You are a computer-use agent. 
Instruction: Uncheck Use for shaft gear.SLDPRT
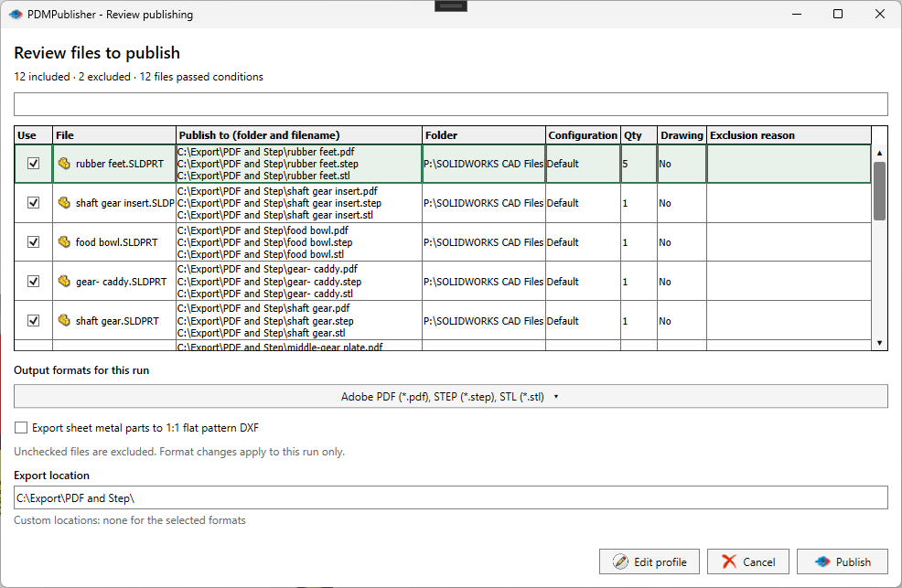click(33, 320)
